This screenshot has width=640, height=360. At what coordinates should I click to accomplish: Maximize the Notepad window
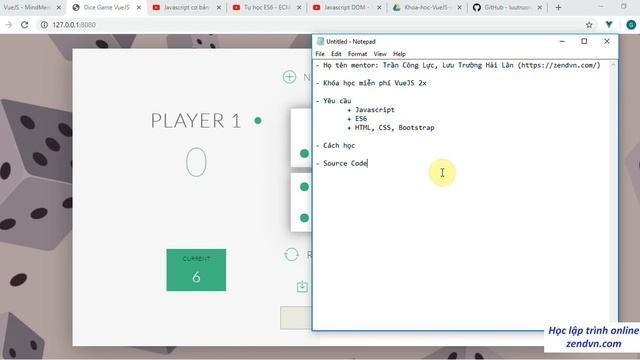(x=584, y=41)
